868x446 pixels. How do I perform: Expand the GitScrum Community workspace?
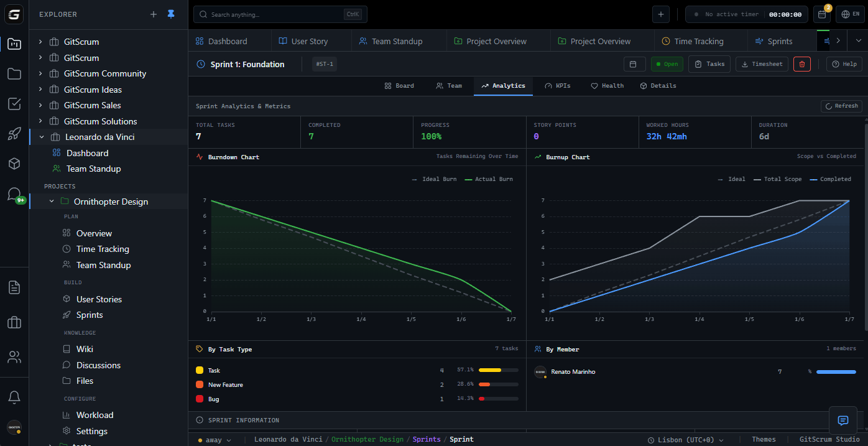39,73
